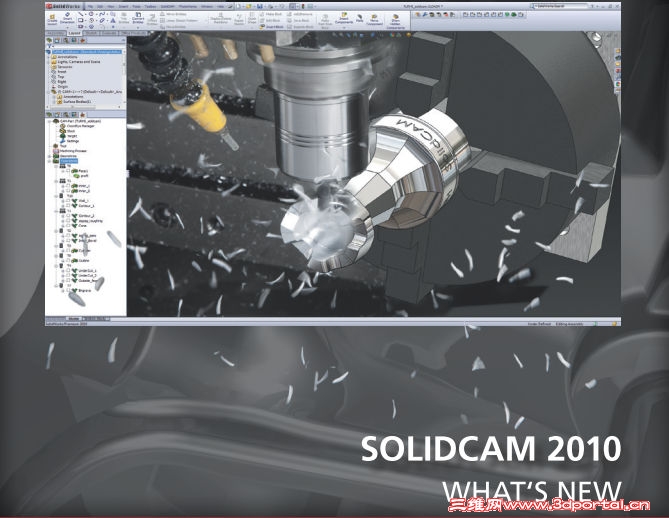Click the Create Layout button
Image resolution: width=669 pixels, height=518 pixels.
point(52,19)
